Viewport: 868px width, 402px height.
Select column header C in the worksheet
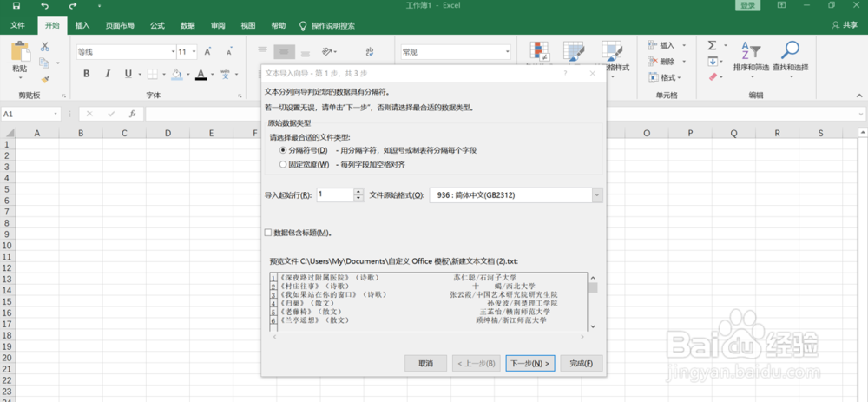pos(124,133)
